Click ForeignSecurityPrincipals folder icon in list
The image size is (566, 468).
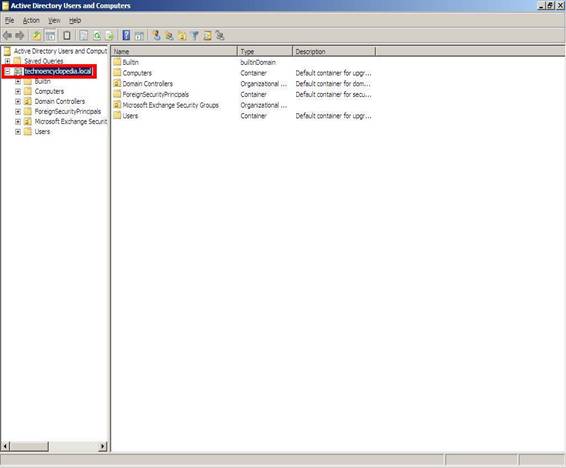pyautogui.click(x=117, y=94)
